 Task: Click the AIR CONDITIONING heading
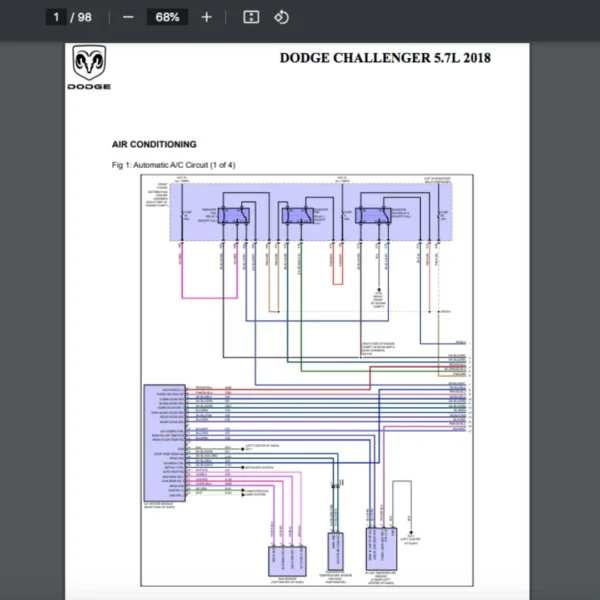click(x=154, y=145)
